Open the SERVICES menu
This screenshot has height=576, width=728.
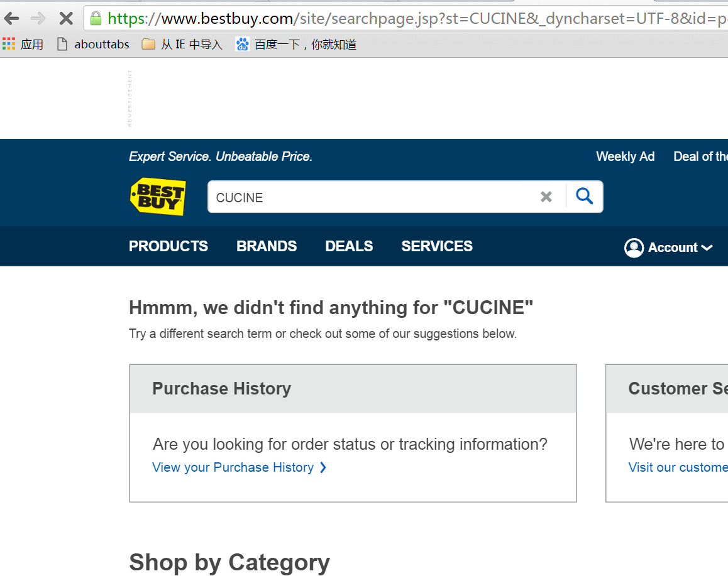tap(437, 246)
